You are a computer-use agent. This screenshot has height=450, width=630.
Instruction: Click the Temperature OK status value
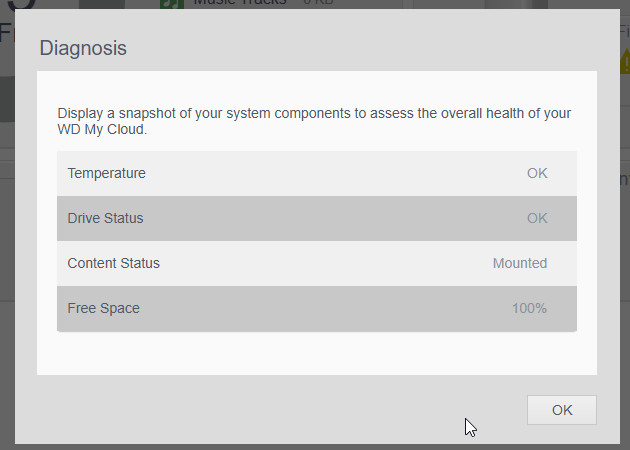[537, 173]
